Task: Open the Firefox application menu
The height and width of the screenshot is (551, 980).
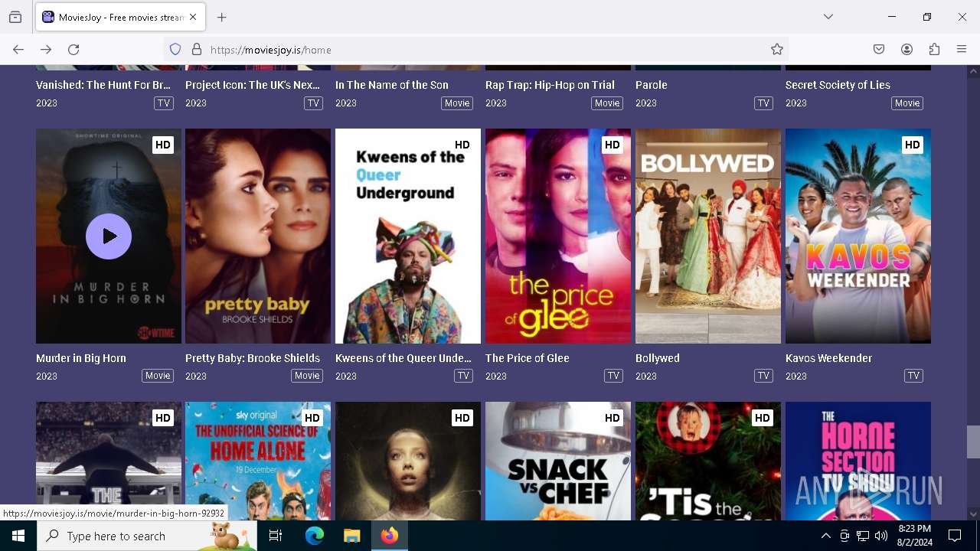Action: [x=962, y=50]
